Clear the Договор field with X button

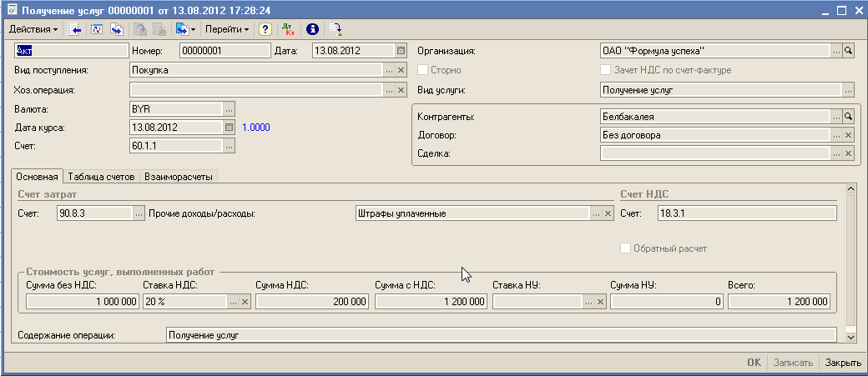847,135
